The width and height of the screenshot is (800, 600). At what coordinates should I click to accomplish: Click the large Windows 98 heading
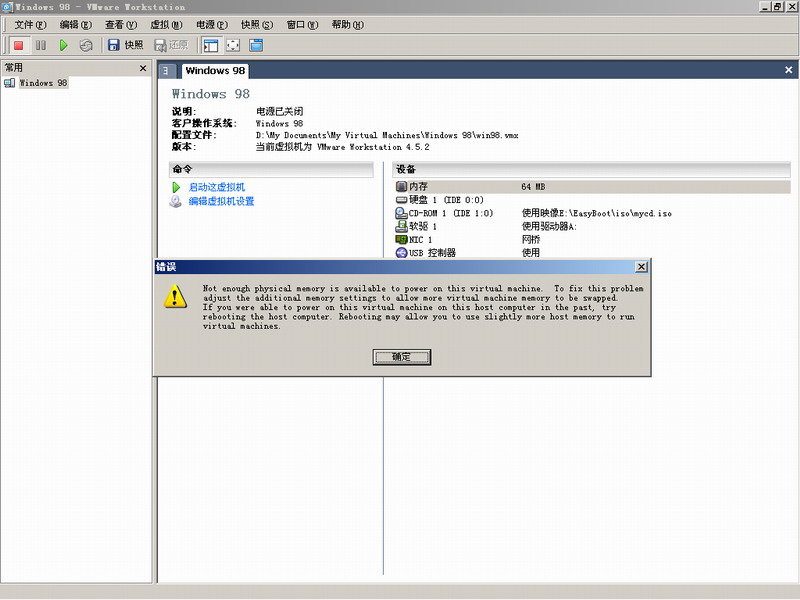click(x=211, y=94)
